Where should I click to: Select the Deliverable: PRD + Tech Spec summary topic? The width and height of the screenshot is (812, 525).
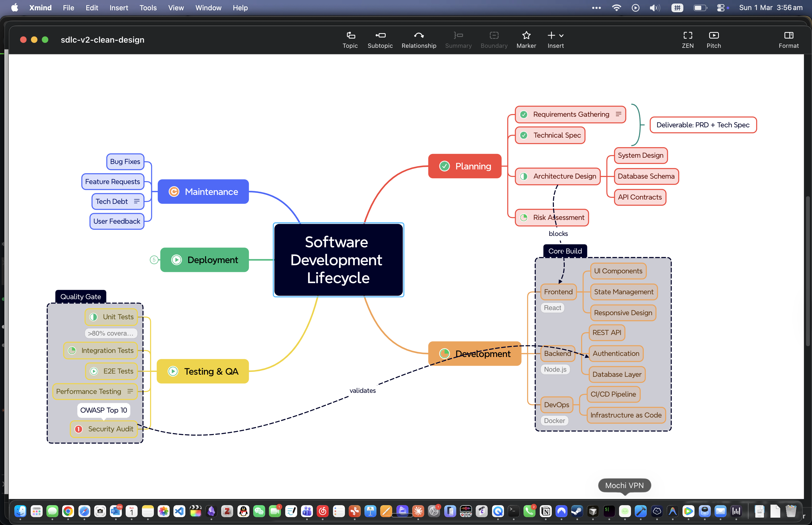click(x=703, y=125)
